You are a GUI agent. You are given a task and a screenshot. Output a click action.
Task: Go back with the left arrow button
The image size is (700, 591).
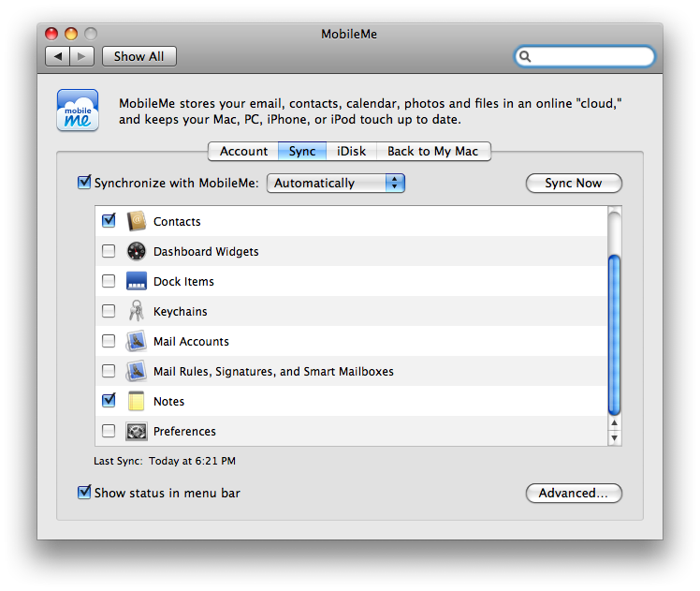point(58,56)
